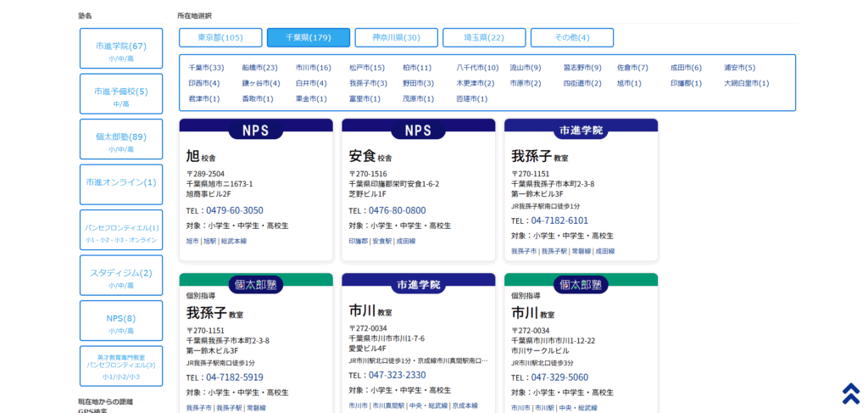
Task: Click the 京成本線 tag on 市川 card
Action: click(x=465, y=406)
